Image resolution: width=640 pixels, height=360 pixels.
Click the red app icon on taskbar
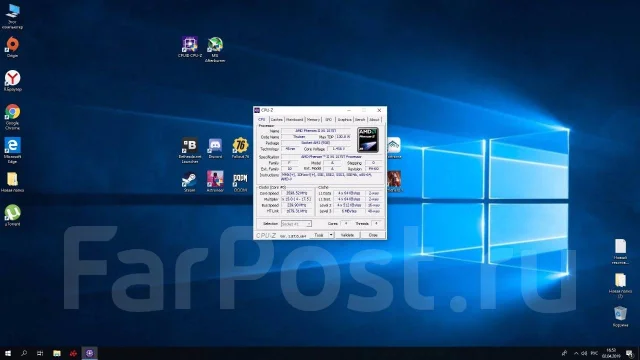(x=73, y=353)
